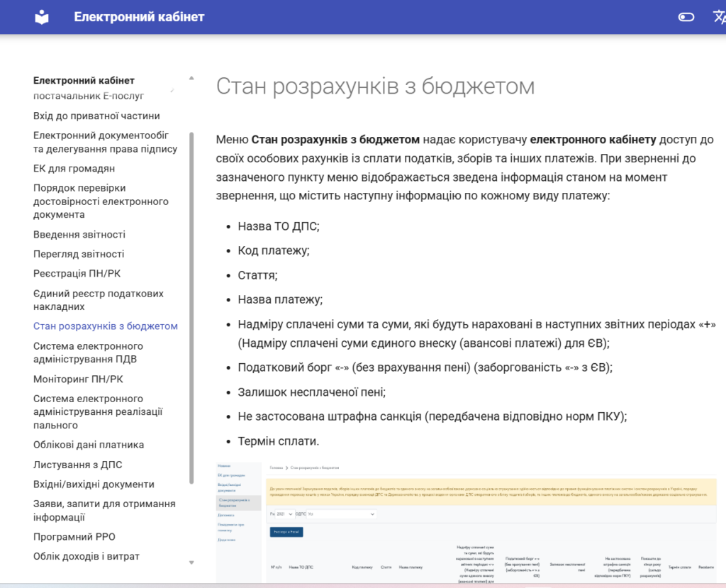
Task: Go to Вхідні/вихідні документи
Action: coord(94,484)
